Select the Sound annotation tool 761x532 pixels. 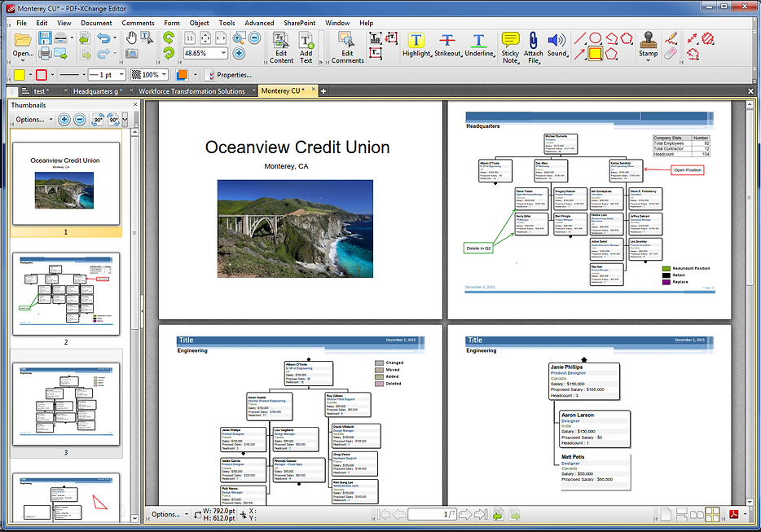[557, 45]
